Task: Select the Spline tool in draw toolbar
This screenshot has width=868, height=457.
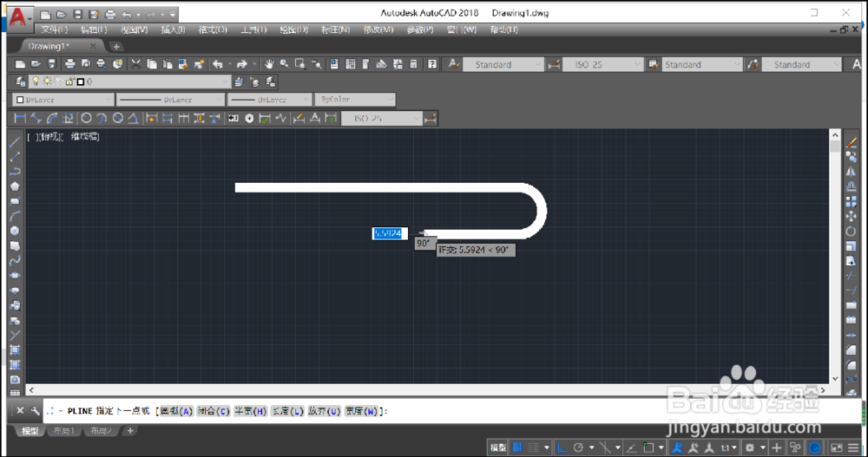Action: (15, 260)
